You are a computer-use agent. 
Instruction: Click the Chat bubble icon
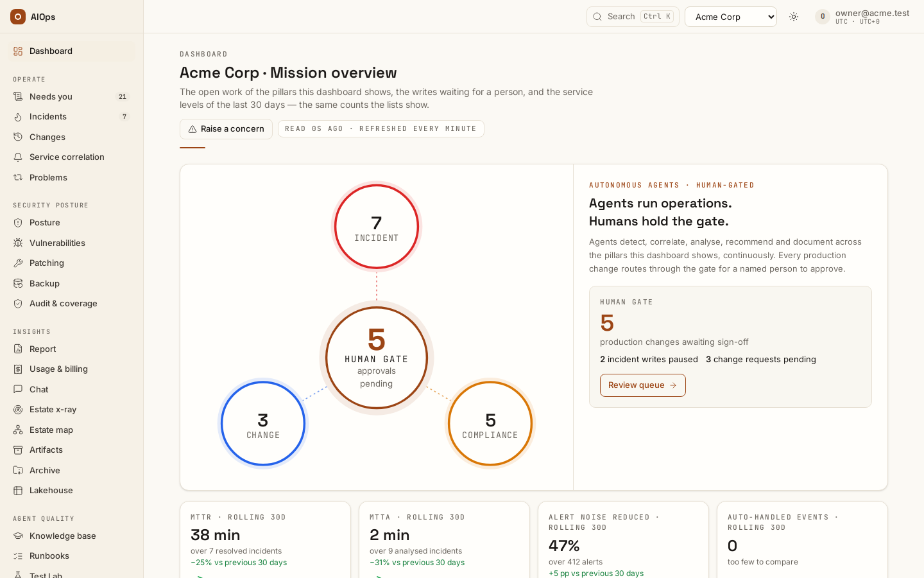[18, 390]
